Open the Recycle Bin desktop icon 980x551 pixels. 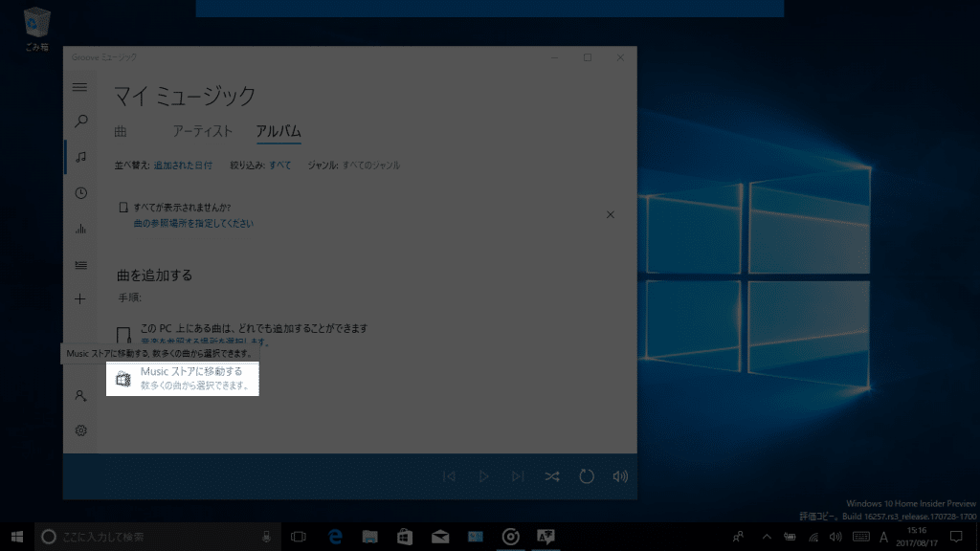(37, 29)
